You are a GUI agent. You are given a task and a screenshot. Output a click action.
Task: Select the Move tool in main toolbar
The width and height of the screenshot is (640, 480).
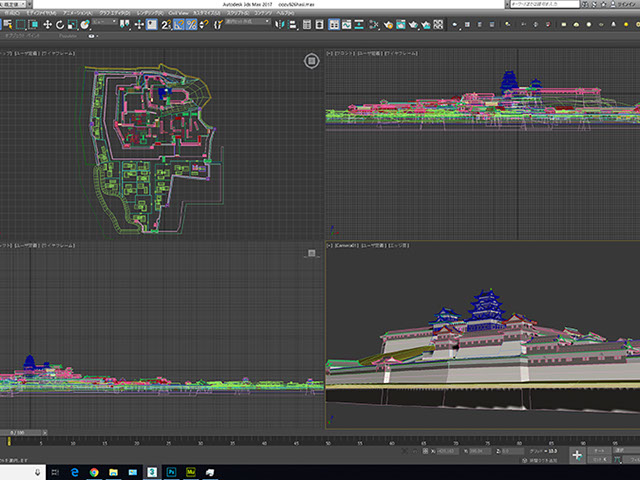click(x=47, y=23)
